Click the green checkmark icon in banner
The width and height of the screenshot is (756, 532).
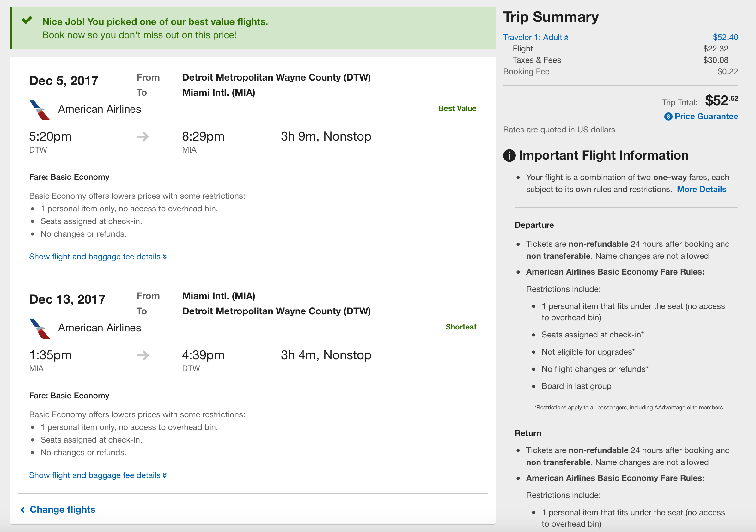point(27,21)
